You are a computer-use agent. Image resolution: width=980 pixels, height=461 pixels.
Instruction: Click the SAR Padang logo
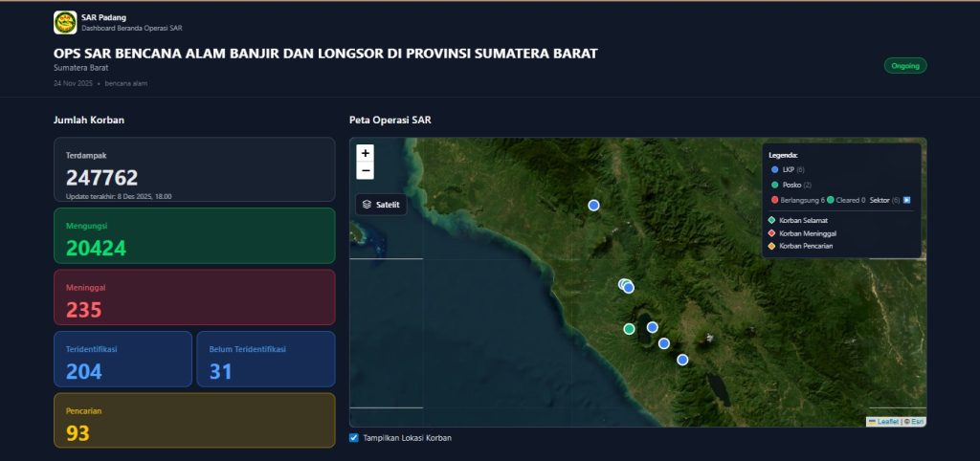coord(65,22)
